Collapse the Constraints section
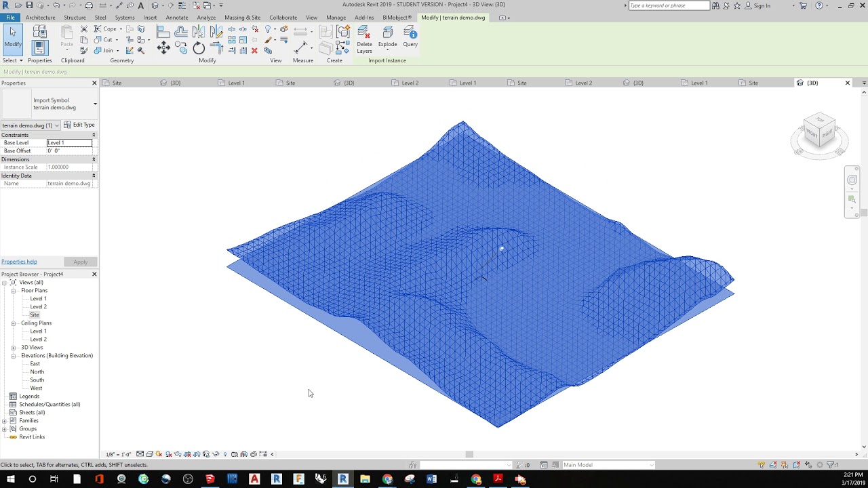868x488 pixels. click(x=94, y=135)
